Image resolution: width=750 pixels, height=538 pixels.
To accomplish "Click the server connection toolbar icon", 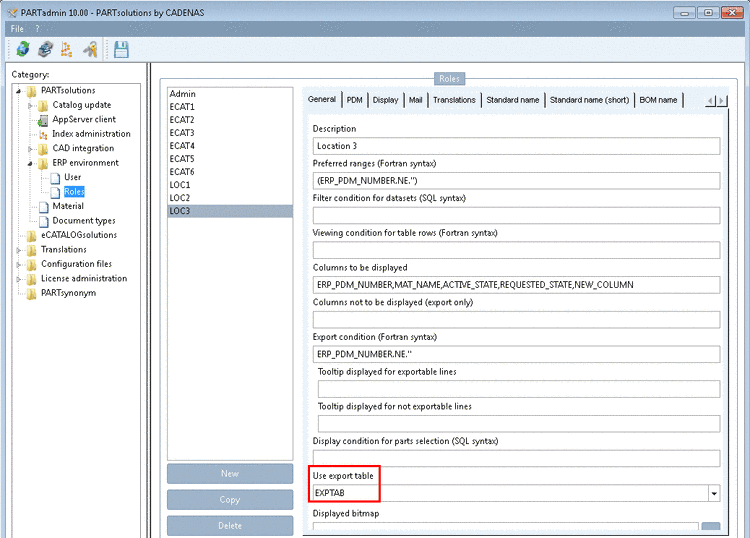I will tap(45, 49).
